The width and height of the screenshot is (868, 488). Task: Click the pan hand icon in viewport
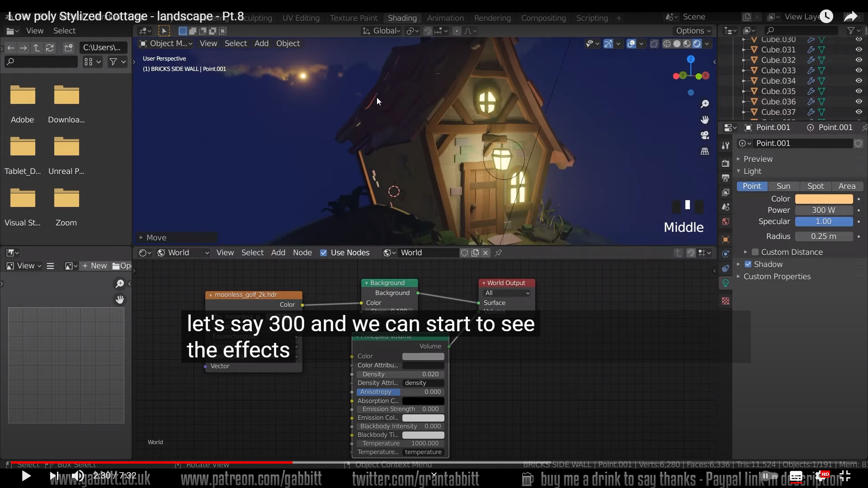(704, 120)
